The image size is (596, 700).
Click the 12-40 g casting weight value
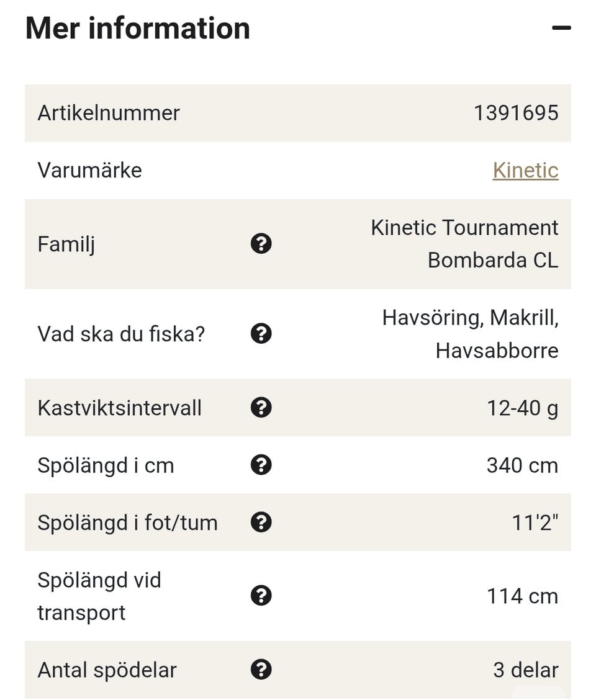click(x=522, y=408)
